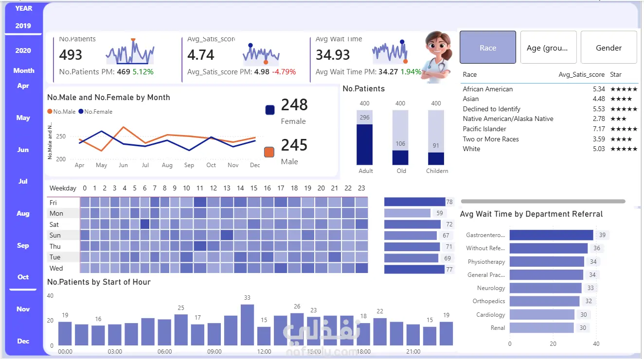Click the orange Male legend square
644x359 pixels.
(269, 152)
